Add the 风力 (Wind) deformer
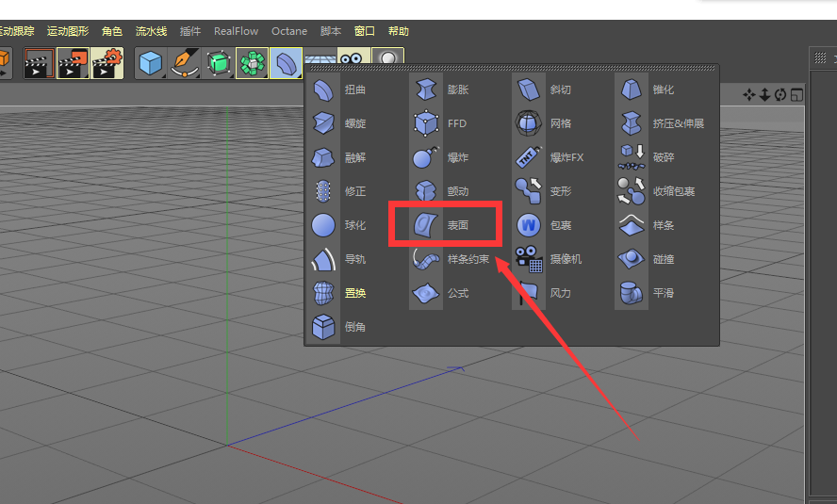 (544, 293)
